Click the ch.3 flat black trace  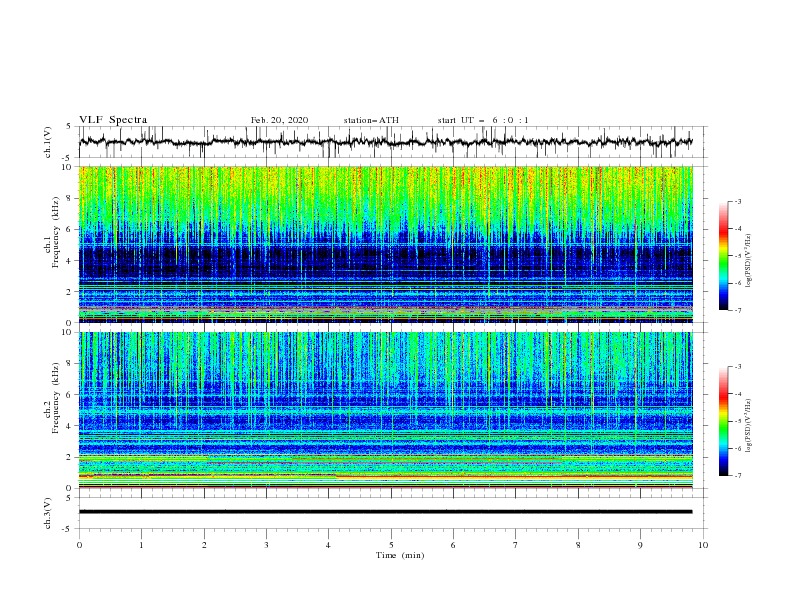[385, 512]
